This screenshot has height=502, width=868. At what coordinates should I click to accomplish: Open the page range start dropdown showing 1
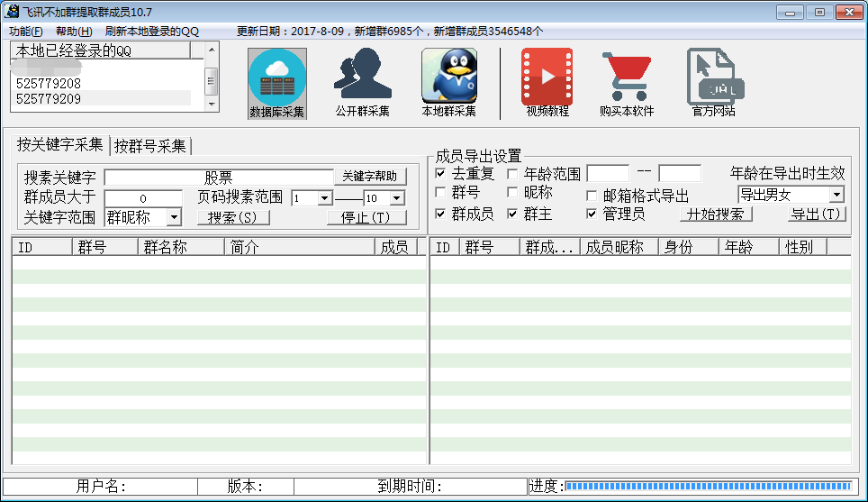[x=325, y=197]
